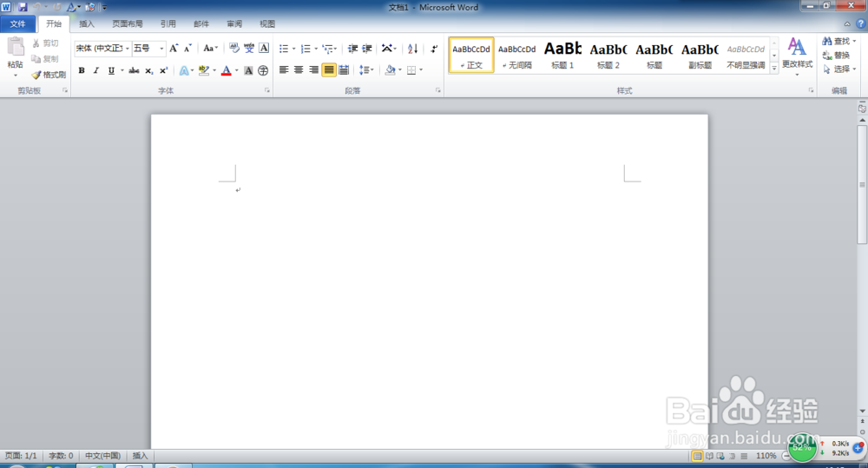
Task: Click the Character Border icon
Action: 264,48
